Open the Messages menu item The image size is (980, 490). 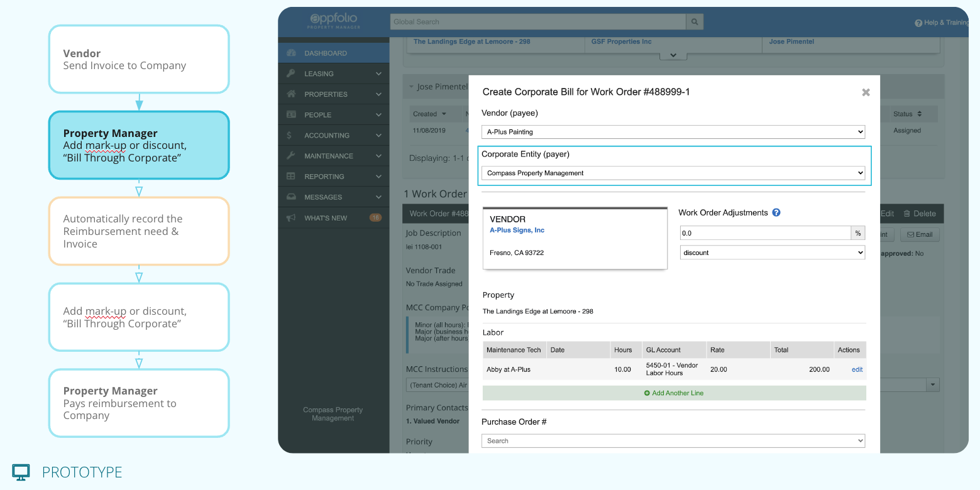point(334,197)
